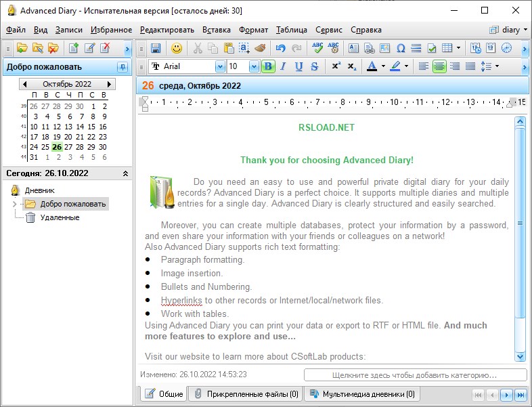Click the Copy icon
The height and width of the screenshot is (407, 532).
tap(213, 48)
